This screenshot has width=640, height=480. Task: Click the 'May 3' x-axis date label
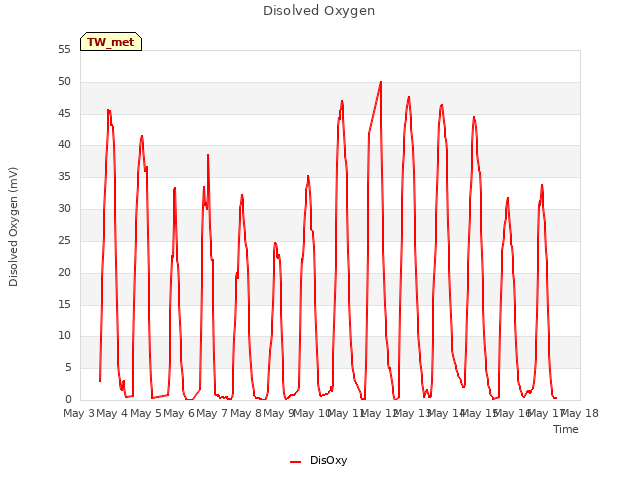pyautogui.click(x=79, y=413)
